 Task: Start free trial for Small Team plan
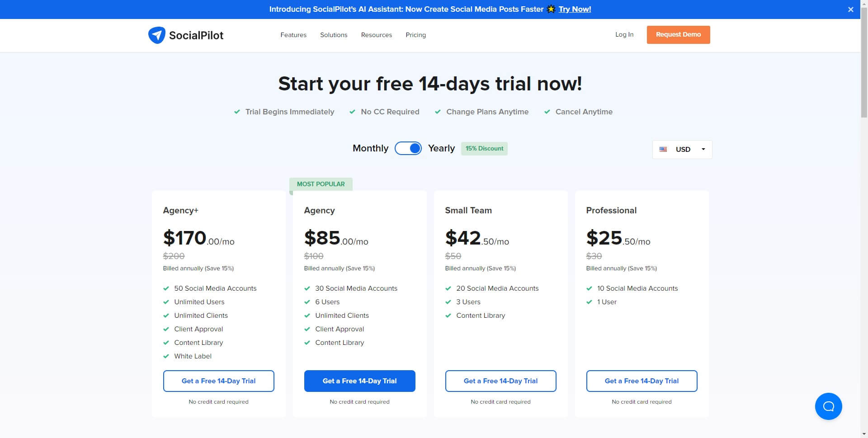tap(500, 381)
